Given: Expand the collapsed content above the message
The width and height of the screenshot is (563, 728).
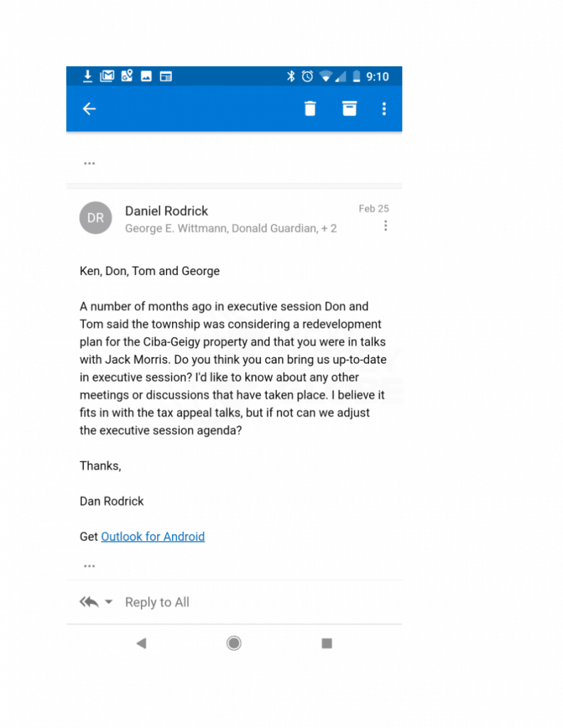Looking at the screenshot, I should click(x=89, y=164).
